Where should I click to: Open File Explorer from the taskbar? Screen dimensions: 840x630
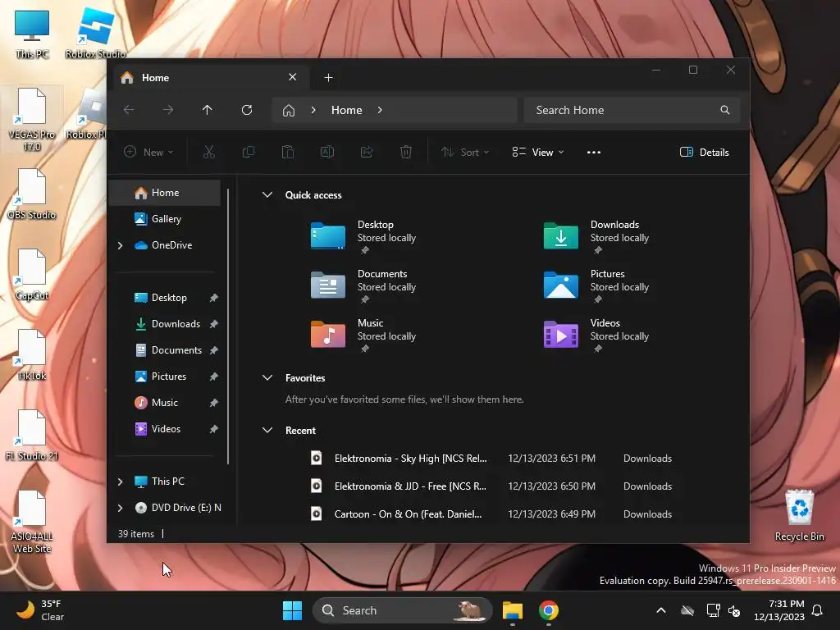point(512,610)
